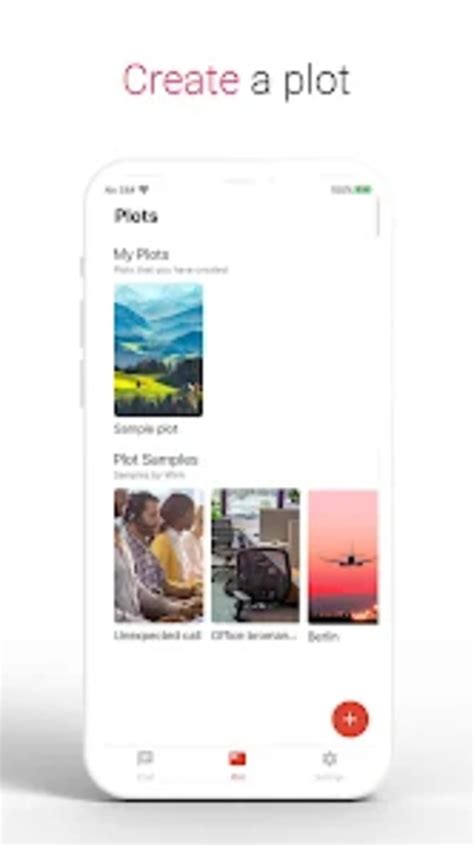
Task: Click the Sample plot caption
Action: [x=145, y=429]
